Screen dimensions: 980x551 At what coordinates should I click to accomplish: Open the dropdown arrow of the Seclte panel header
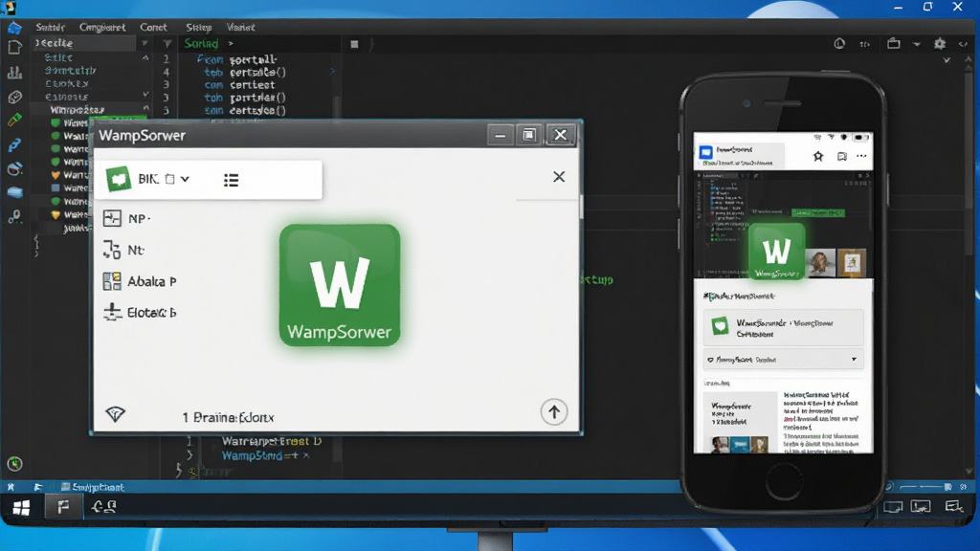click(145, 43)
